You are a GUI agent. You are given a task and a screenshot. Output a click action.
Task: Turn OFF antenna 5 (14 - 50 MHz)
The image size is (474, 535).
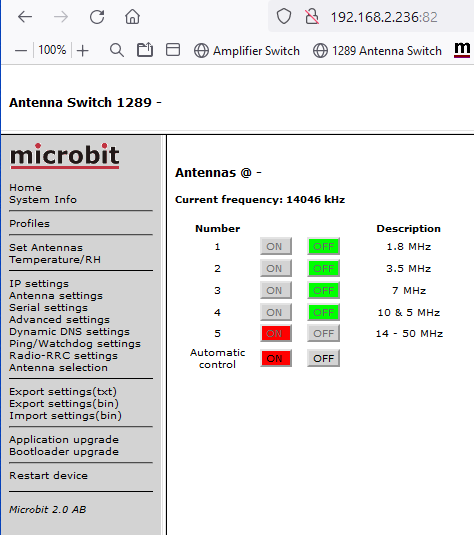[323, 333]
